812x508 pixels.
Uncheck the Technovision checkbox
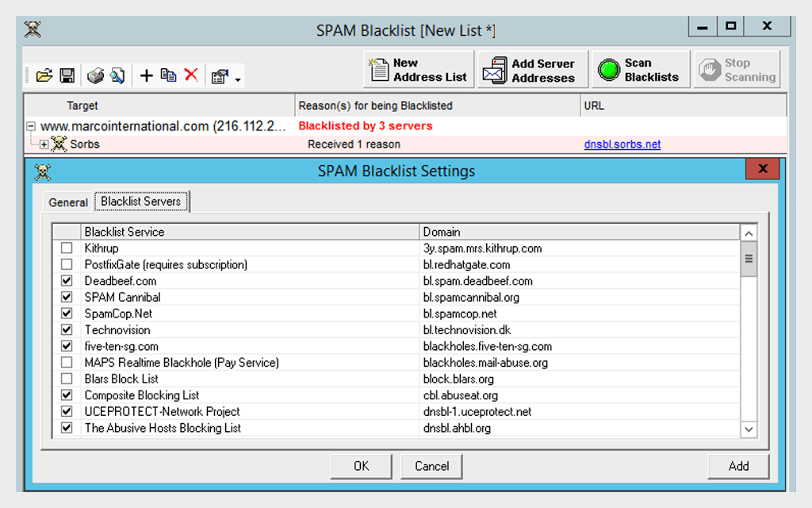[x=67, y=329]
